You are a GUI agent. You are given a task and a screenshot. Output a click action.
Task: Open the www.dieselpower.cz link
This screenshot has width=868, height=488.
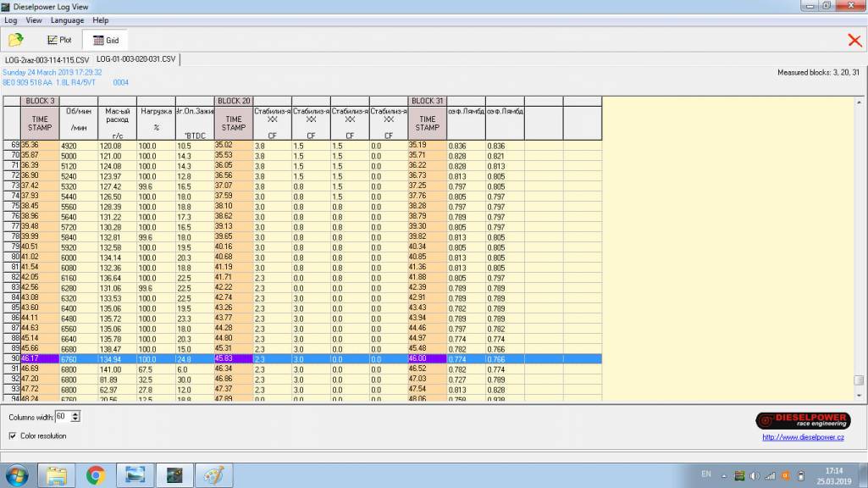803,437
